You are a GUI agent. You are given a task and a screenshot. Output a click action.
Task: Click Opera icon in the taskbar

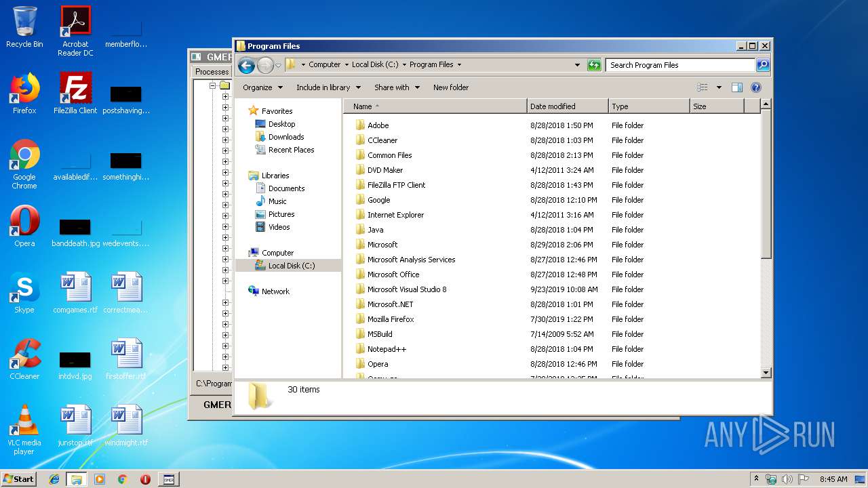pyautogui.click(x=145, y=479)
